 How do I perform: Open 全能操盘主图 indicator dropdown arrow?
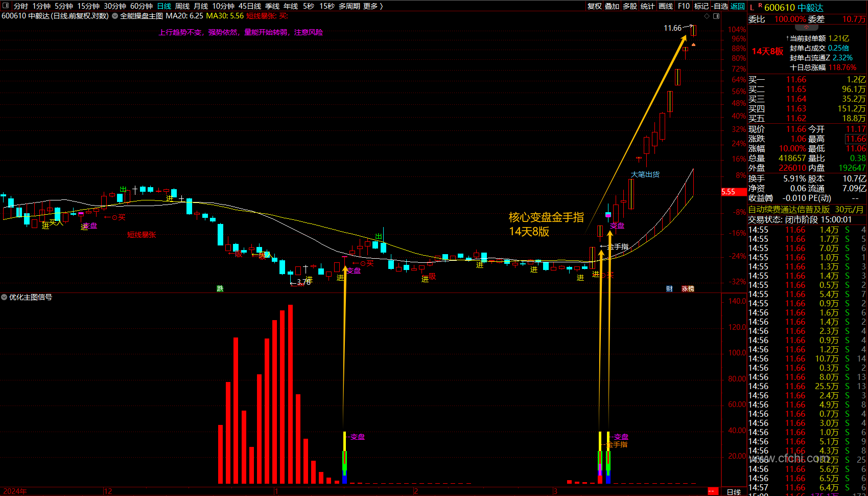point(115,16)
